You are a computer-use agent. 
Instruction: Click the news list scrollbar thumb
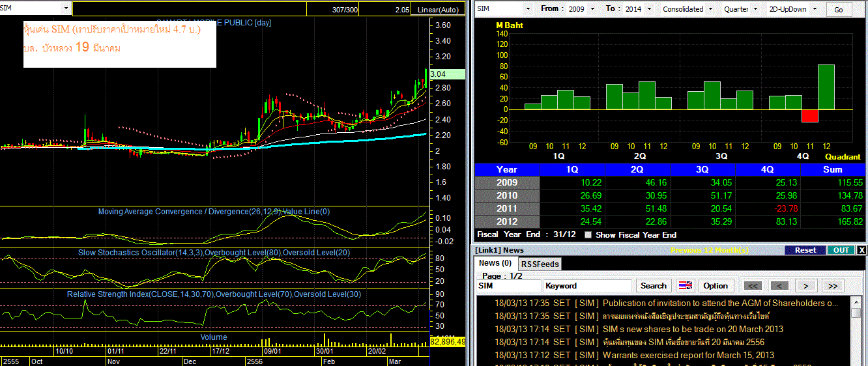pos(856,313)
